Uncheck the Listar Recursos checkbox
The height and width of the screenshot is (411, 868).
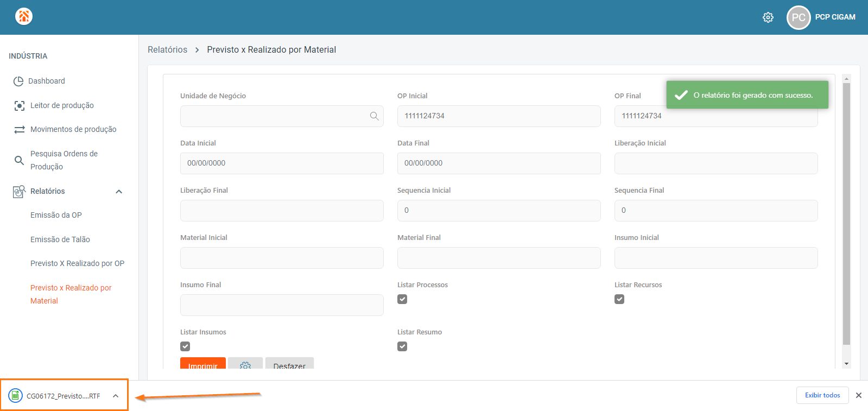(619, 299)
